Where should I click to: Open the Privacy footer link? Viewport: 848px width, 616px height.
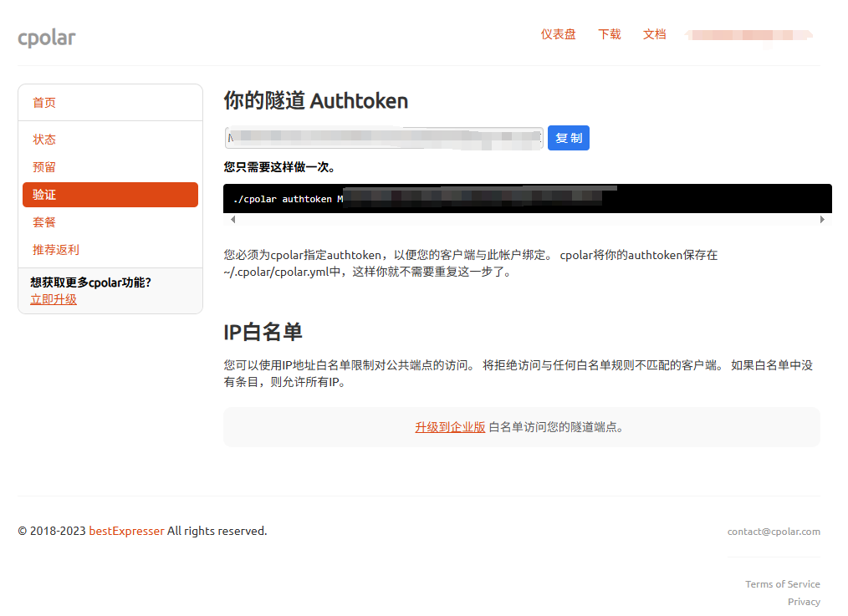click(x=804, y=602)
